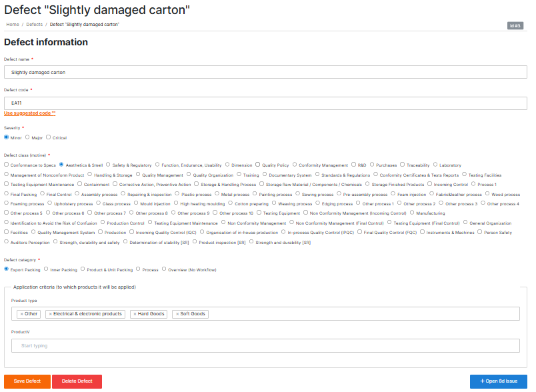Remove the "Soft Goods" tag

(177, 314)
